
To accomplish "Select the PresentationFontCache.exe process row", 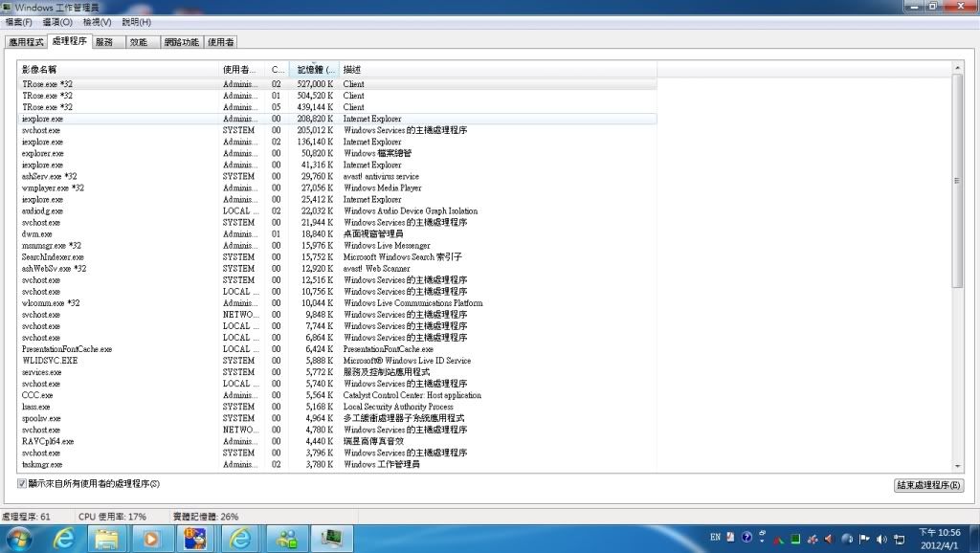I will tap(338, 349).
